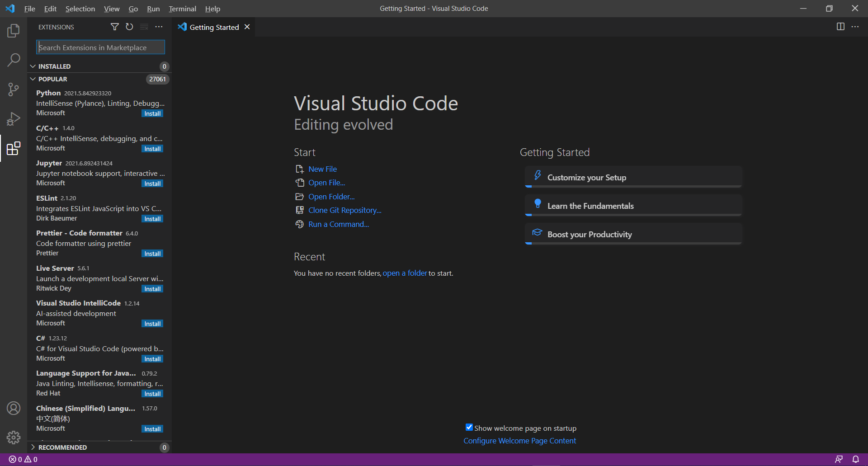Install Language Support for Java extension
868x466 pixels.
tap(152, 394)
